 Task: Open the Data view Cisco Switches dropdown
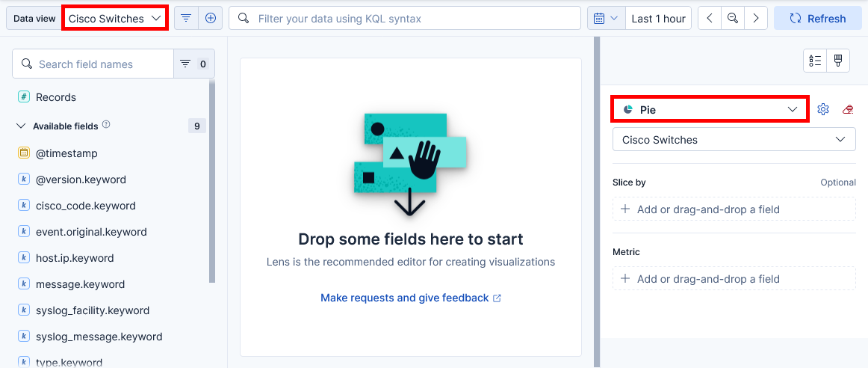pyautogui.click(x=114, y=18)
